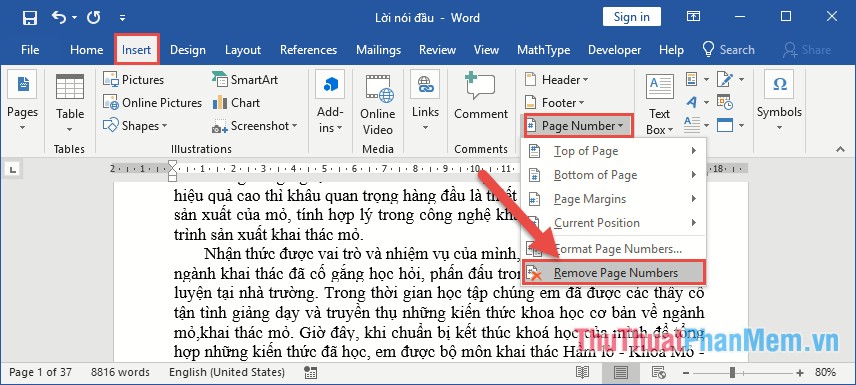Open the Header dropdown
Image resolution: width=856 pixels, height=385 pixels.
click(x=557, y=80)
